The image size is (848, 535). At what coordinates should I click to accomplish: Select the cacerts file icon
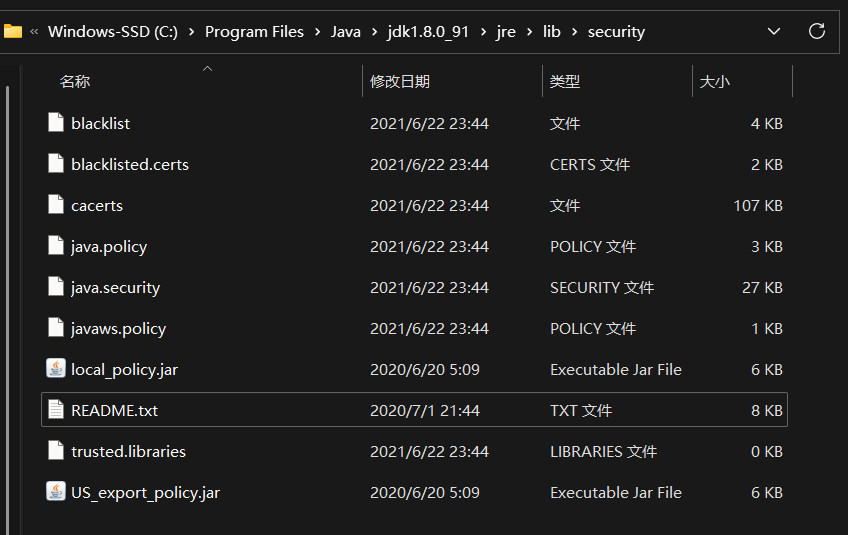pos(56,205)
